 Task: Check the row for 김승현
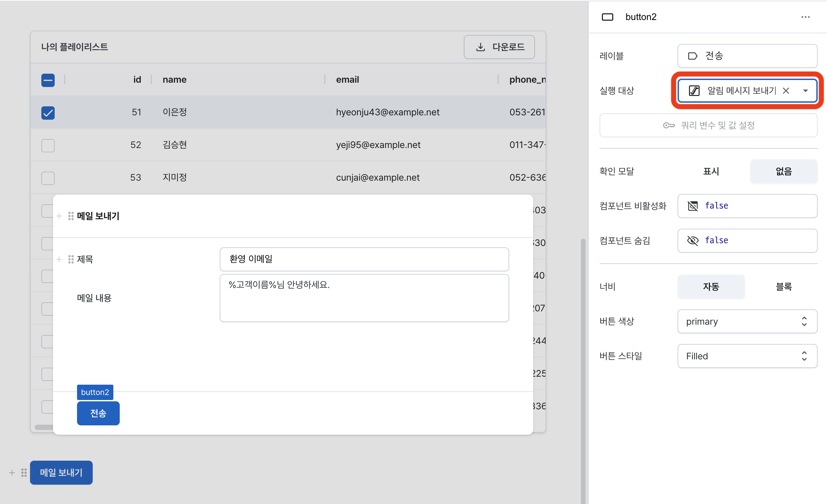pos(48,146)
